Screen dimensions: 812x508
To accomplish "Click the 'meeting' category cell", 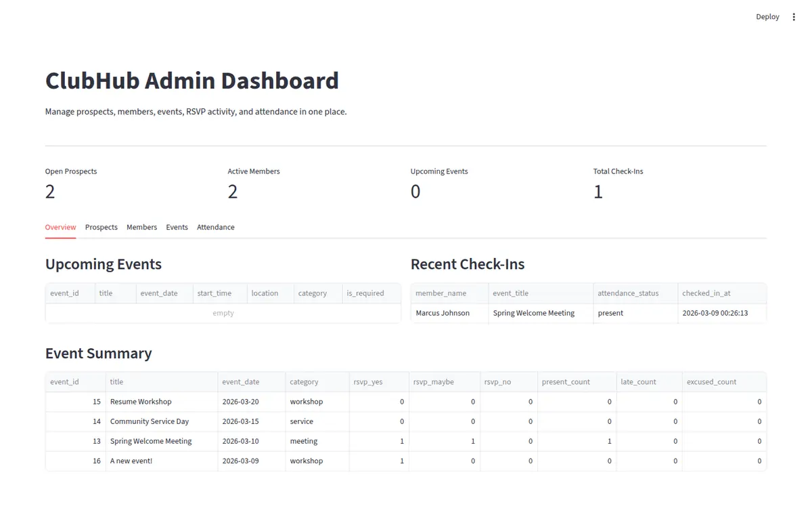I will (317, 441).
